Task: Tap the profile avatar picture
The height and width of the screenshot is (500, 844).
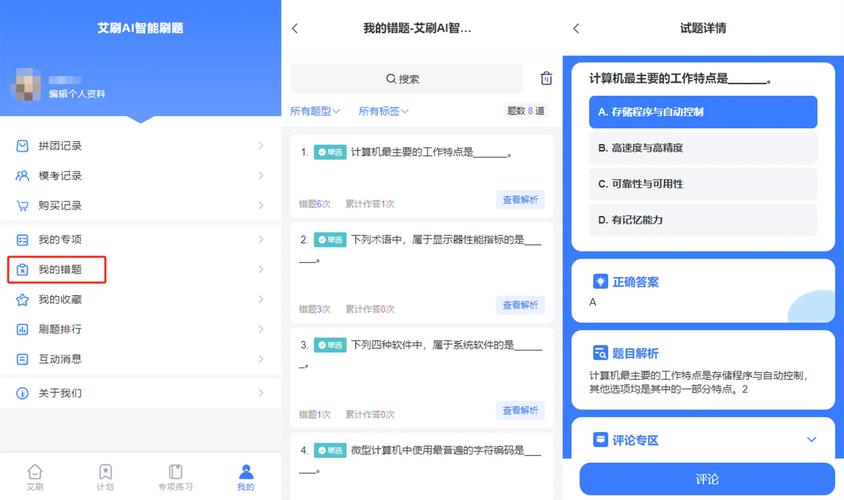Action: pos(25,84)
